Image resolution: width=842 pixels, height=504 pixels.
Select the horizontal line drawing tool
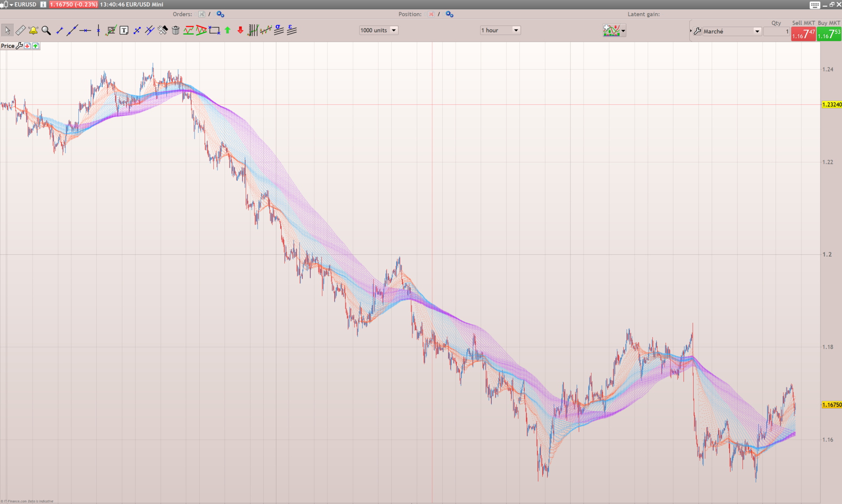85,30
